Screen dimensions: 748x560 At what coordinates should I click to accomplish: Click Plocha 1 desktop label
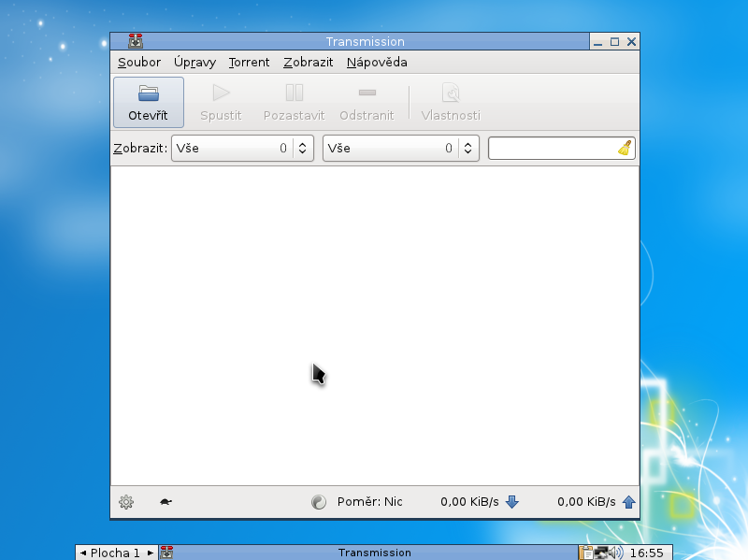tap(115, 553)
